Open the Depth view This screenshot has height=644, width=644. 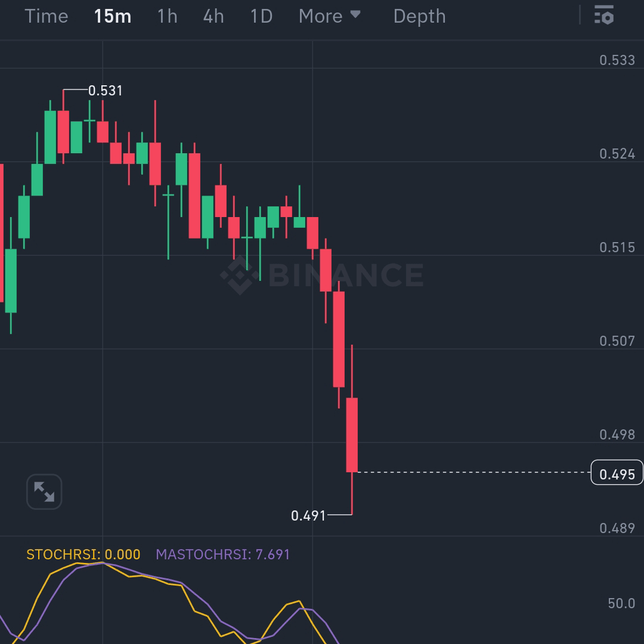pyautogui.click(x=419, y=16)
